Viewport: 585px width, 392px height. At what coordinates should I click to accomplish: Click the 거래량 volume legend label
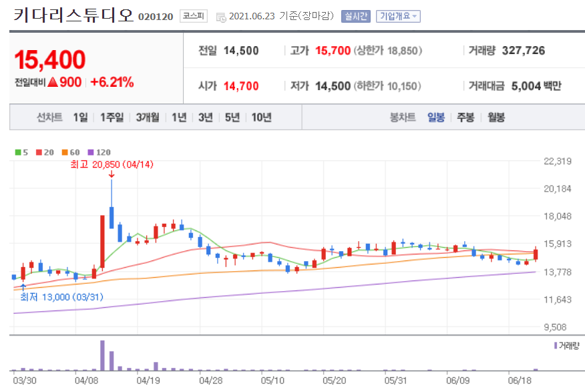pos(566,346)
